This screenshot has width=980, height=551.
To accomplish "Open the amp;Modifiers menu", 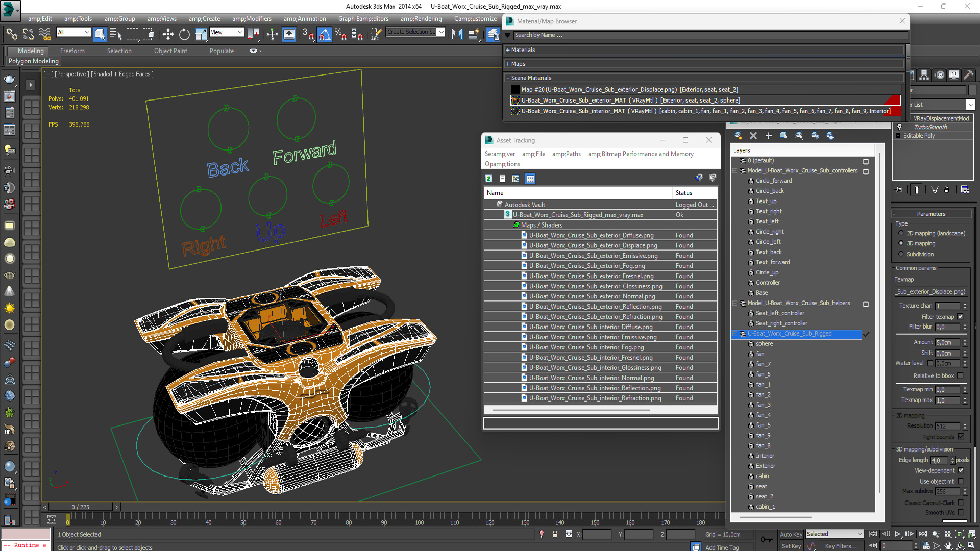I will pyautogui.click(x=252, y=19).
